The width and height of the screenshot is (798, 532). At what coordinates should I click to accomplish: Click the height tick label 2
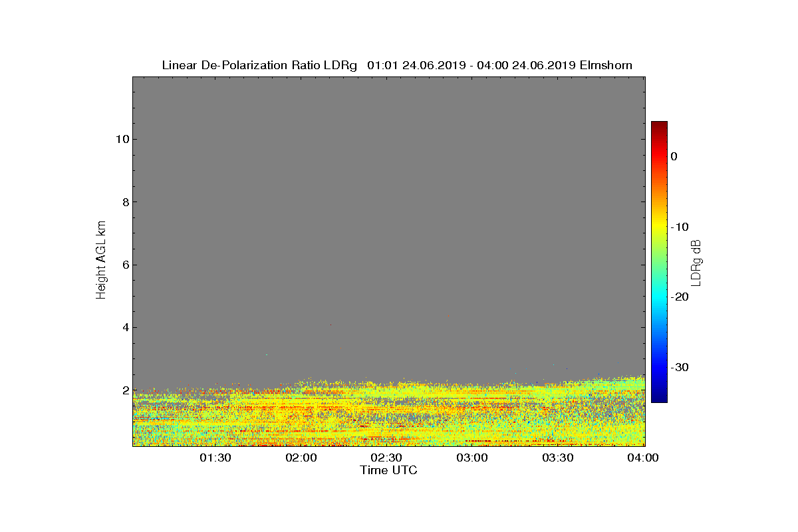[124, 390]
